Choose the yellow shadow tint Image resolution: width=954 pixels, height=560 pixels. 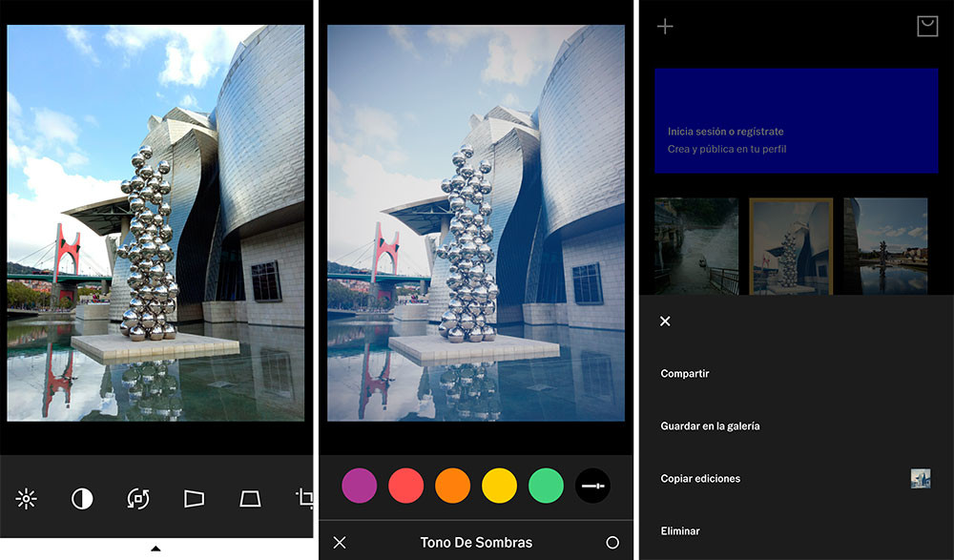click(500, 486)
